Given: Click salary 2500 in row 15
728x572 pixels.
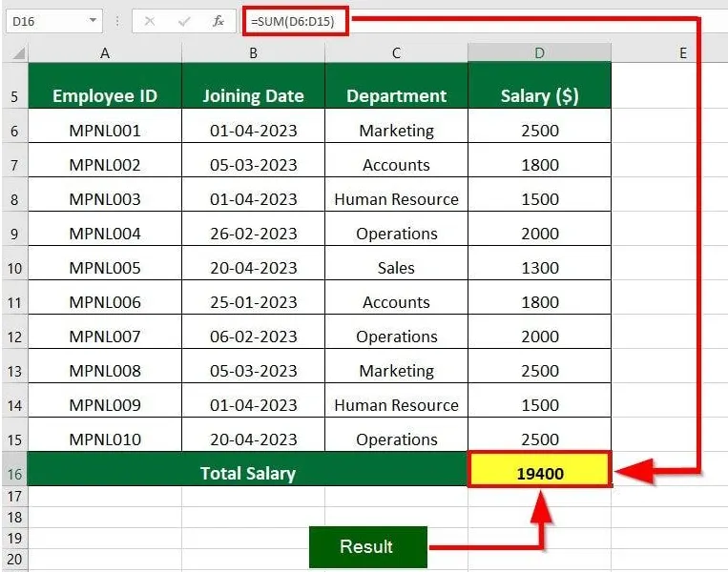Looking at the screenshot, I should point(539,435).
